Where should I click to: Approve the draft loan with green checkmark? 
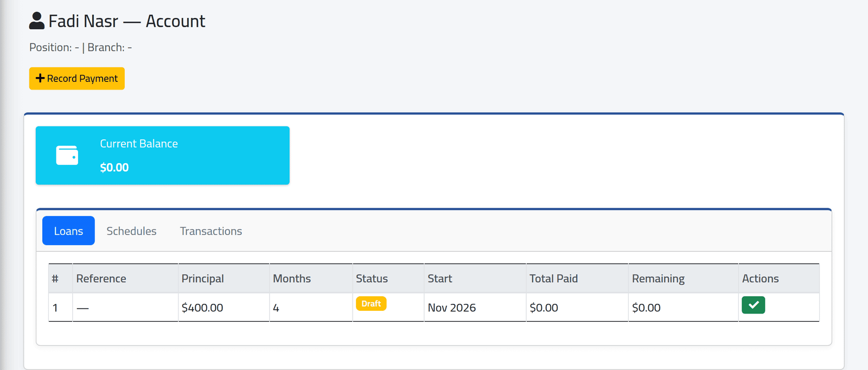click(x=753, y=305)
